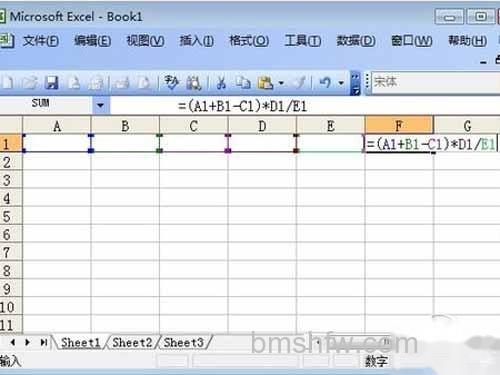
Task: Open the 窗口(W) menu
Action: [412, 41]
